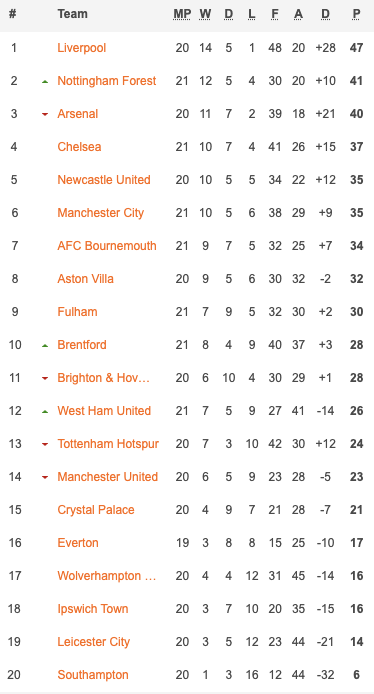Click the Team column header

coord(73,14)
